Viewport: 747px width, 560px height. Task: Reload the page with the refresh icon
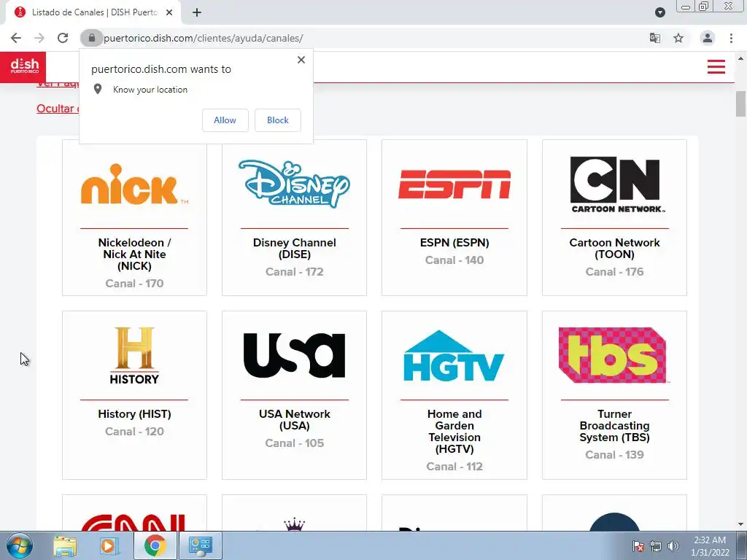point(63,38)
